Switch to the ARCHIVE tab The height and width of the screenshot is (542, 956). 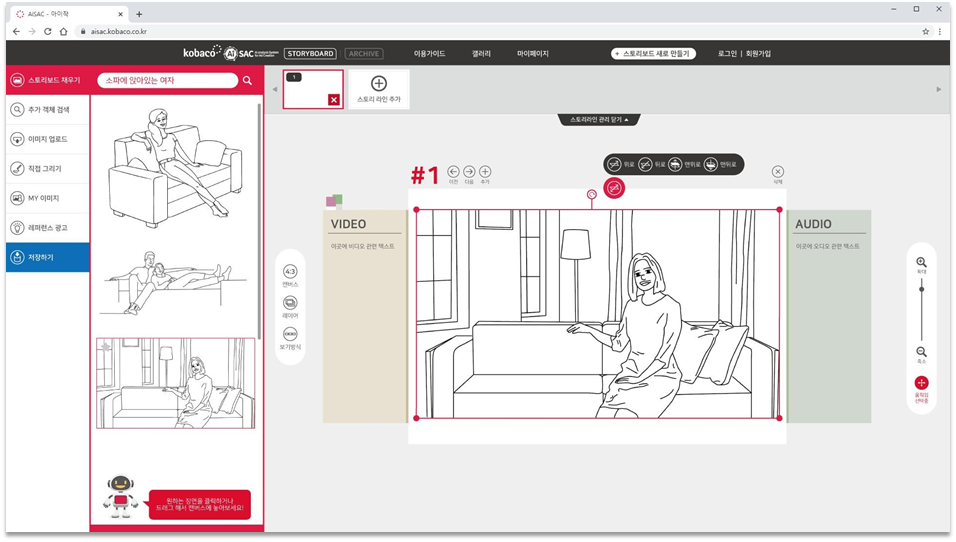click(x=364, y=54)
